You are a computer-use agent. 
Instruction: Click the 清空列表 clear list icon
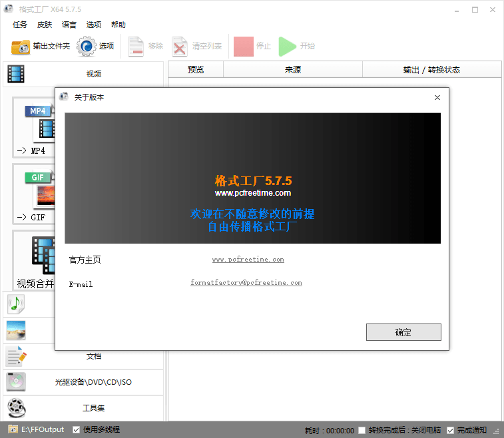tap(180, 47)
